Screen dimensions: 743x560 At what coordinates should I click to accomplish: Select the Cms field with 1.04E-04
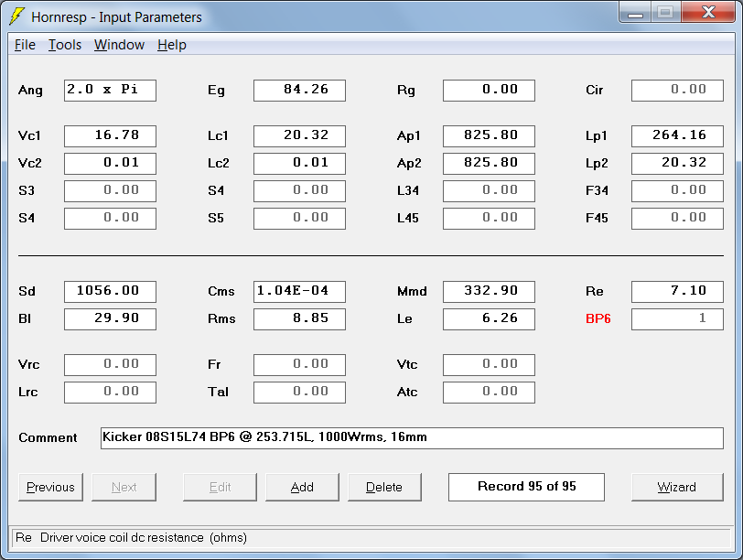[x=299, y=292]
